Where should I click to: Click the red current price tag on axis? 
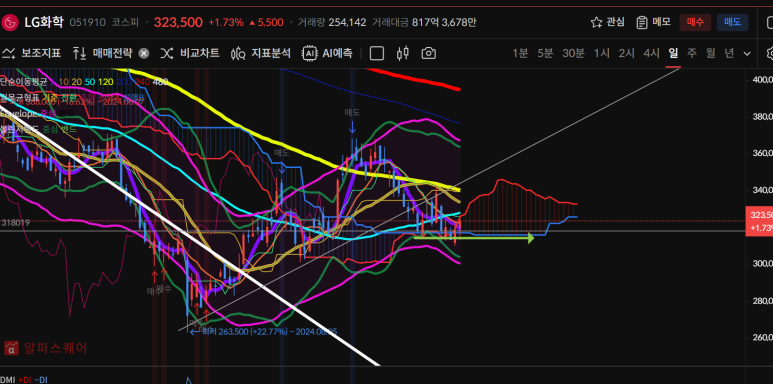pos(761,222)
